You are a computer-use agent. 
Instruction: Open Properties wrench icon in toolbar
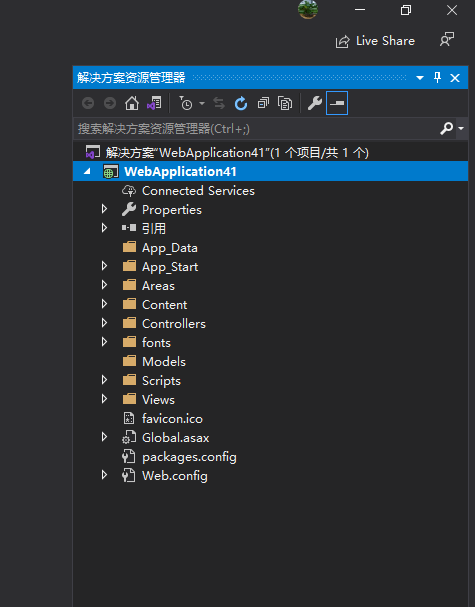coord(315,103)
